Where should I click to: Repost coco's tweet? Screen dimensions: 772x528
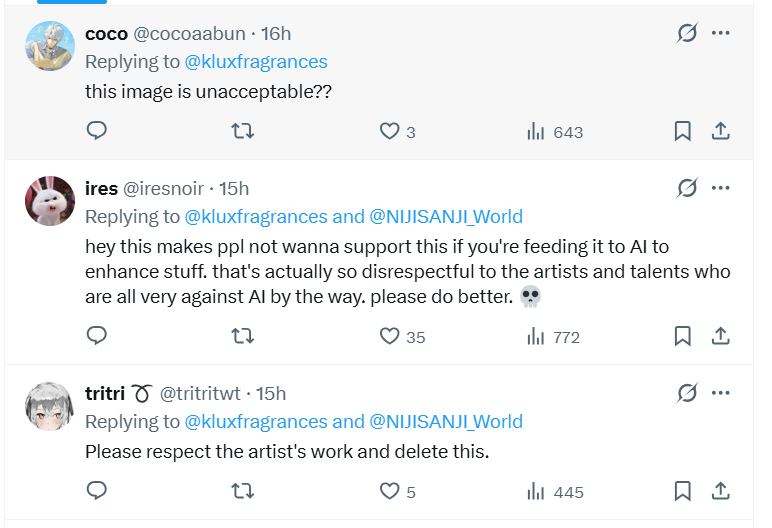click(242, 131)
